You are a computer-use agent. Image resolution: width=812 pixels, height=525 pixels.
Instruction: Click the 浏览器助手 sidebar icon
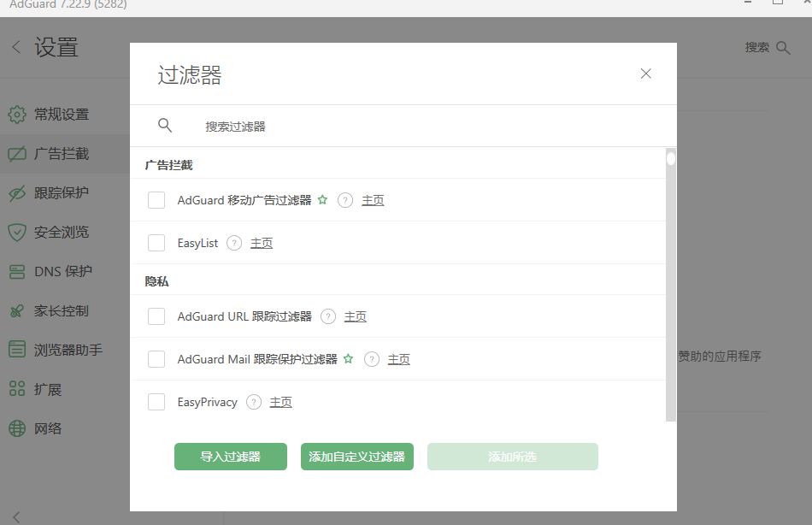tap(17, 350)
